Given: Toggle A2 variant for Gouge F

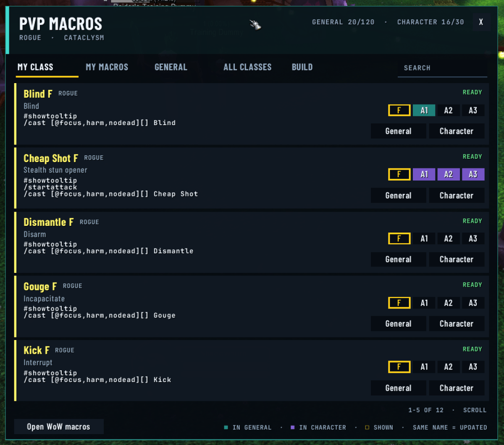Looking at the screenshot, I should point(449,303).
